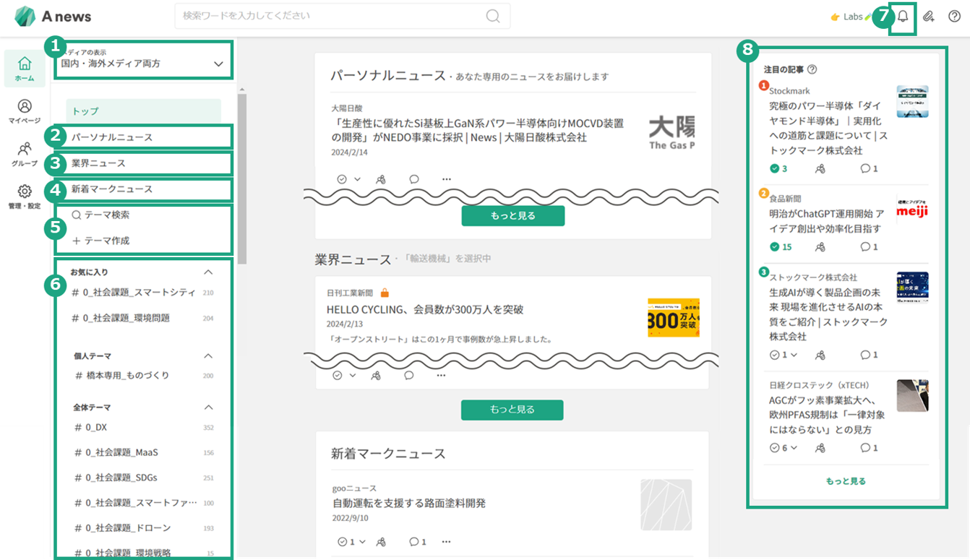Click the search magnifier icon
970x560 pixels.
tap(493, 16)
